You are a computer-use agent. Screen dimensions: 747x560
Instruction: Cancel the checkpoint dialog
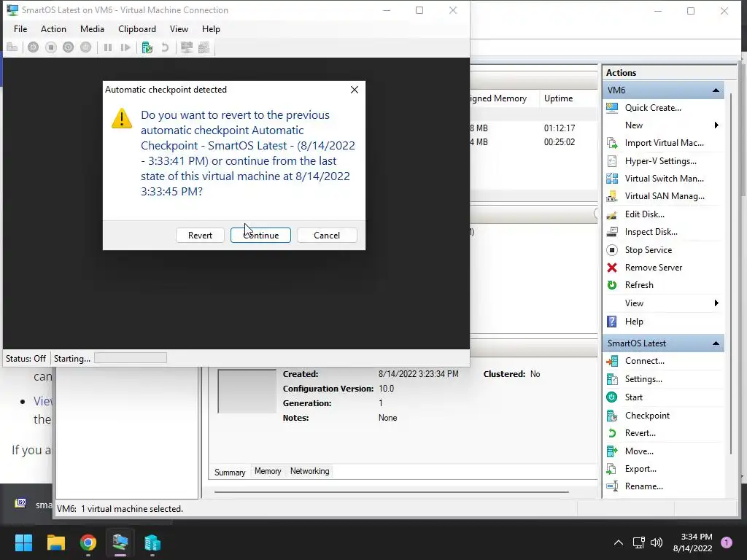tap(327, 236)
